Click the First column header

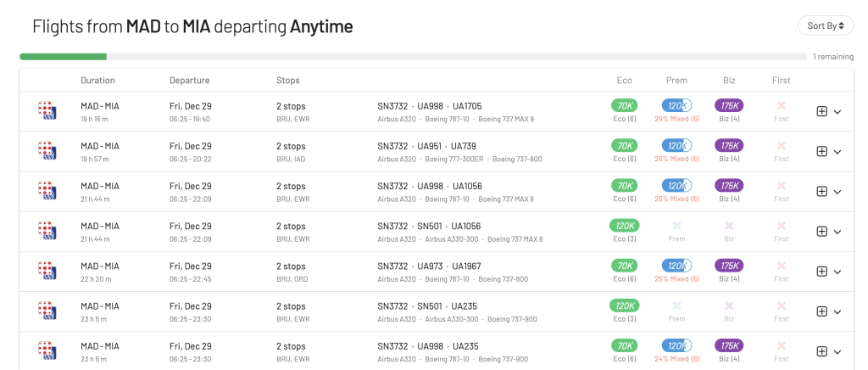coord(781,81)
